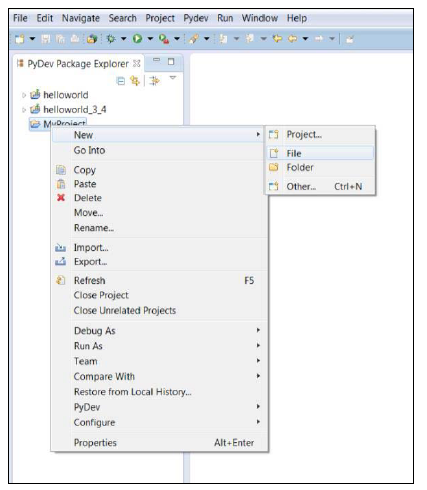Open the Run As submenu
Image resolution: width=427 pixels, height=490 pixels.
tap(159, 346)
